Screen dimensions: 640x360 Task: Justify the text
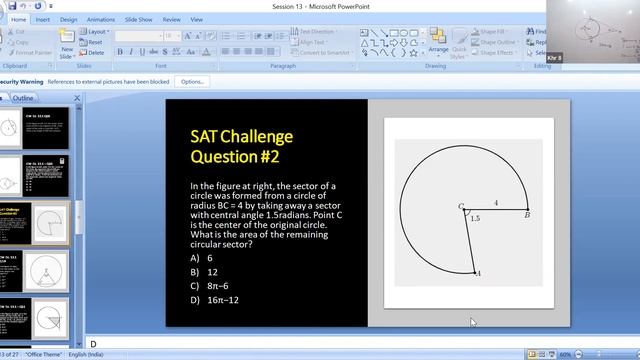(x=259, y=52)
